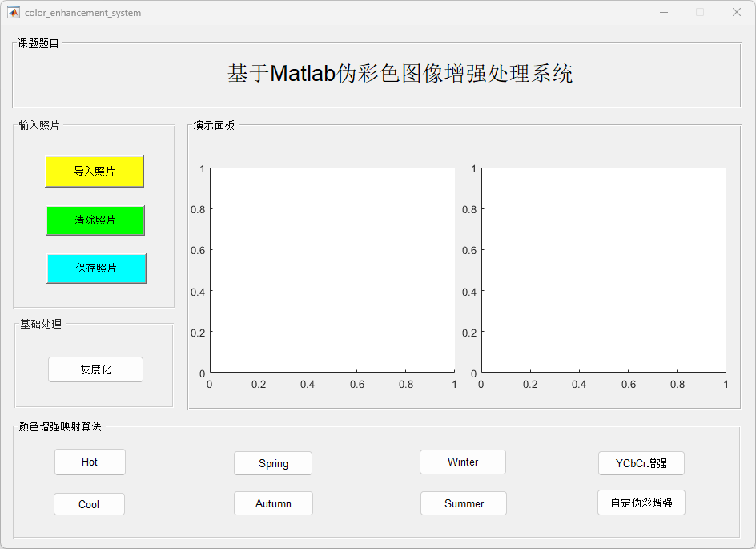Click the title text 基于Matlab伪彩色图像增强处理系统
The height and width of the screenshot is (549, 756).
tap(400, 73)
